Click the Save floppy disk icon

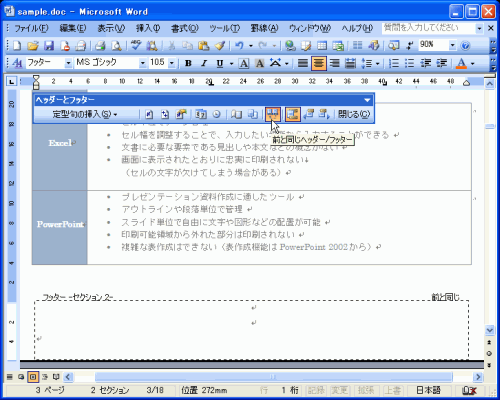coord(49,45)
